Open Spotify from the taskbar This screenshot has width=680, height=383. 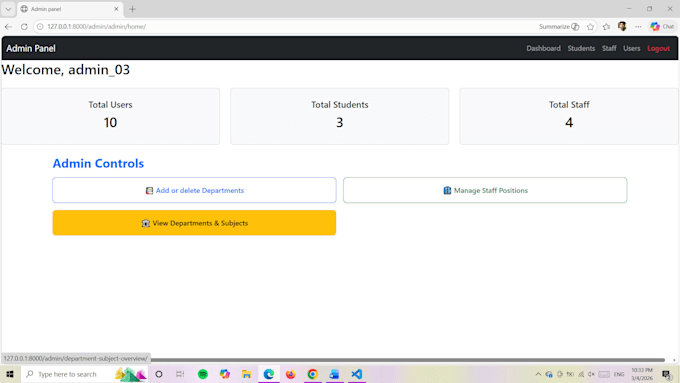pyautogui.click(x=203, y=374)
